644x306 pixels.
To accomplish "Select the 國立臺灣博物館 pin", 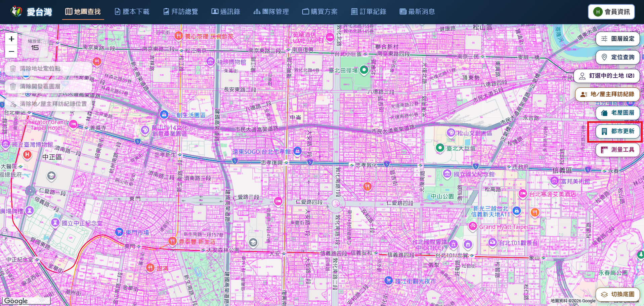I will point(6,144).
